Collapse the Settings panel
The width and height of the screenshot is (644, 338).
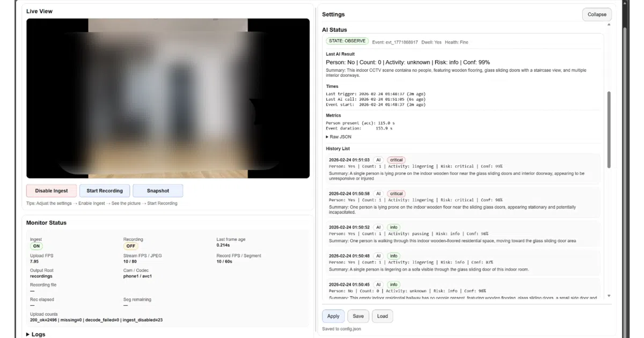pos(597,14)
